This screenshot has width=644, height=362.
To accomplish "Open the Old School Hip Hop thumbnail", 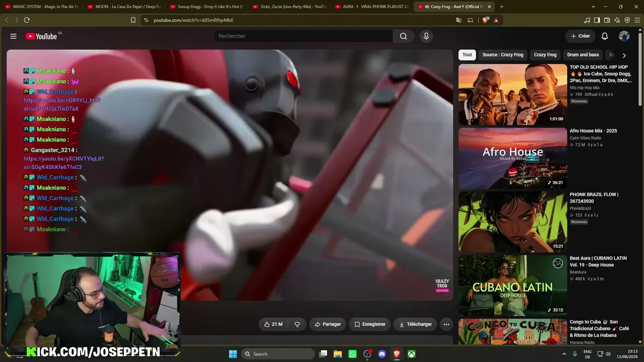I will (x=513, y=95).
